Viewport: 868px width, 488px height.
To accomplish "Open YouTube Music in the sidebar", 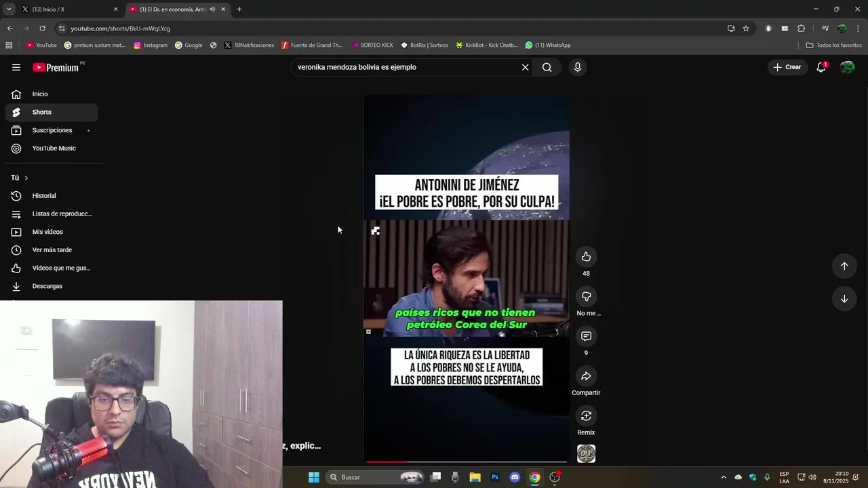I will (x=52, y=148).
